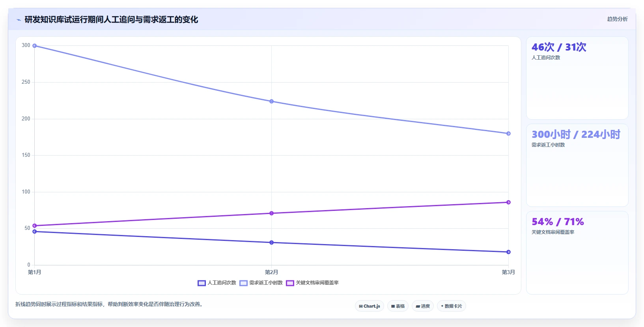Click the 人工追问次数 card caption
644x327 pixels.
(546, 58)
